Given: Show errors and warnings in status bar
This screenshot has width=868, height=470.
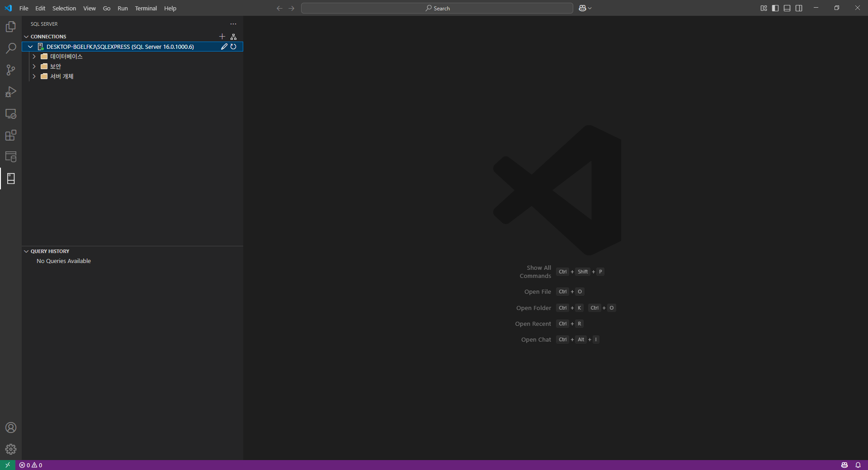Looking at the screenshot, I should [x=31, y=465].
